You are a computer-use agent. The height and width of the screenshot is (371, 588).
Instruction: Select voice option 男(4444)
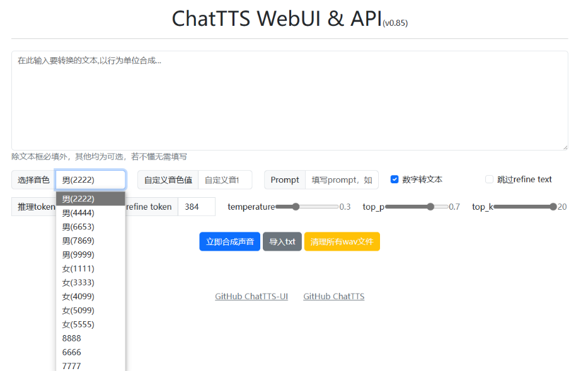tap(78, 213)
